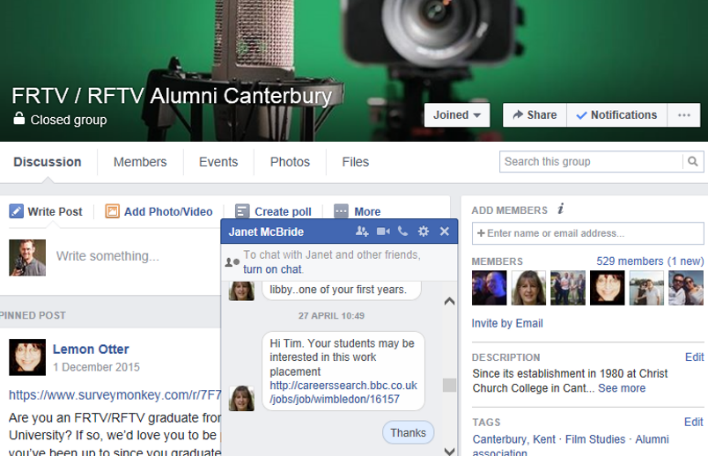Click the magnifier search icon for group search
Screen dimensions: 708x456
coord(693,162)
